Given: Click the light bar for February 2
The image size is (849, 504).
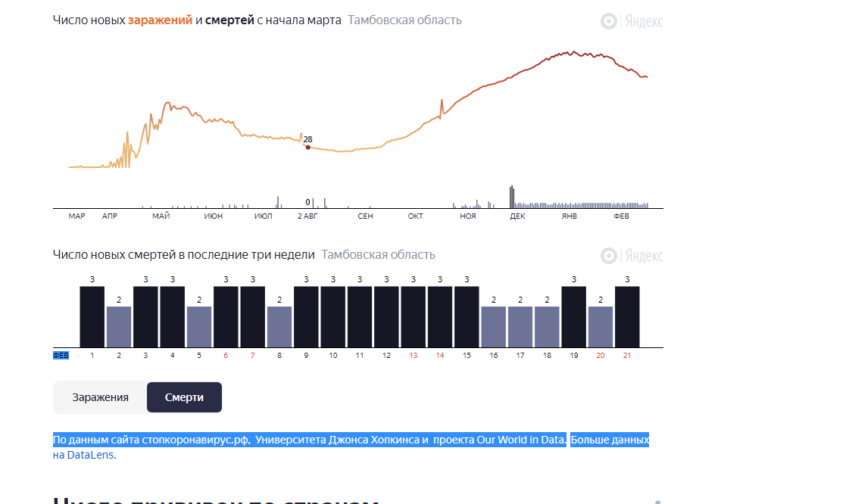Looking at the screenshot, I should [119, 327].
